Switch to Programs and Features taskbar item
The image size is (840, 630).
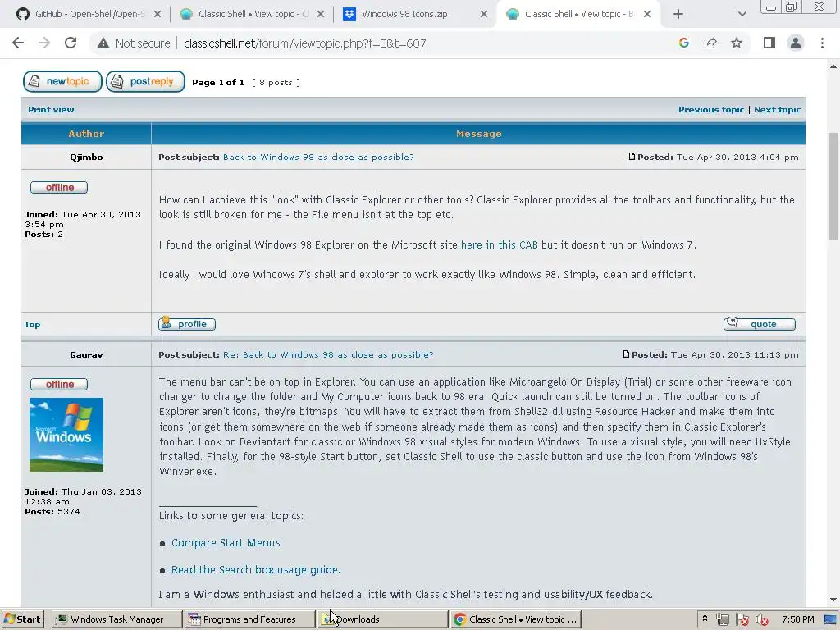point(249,619)
